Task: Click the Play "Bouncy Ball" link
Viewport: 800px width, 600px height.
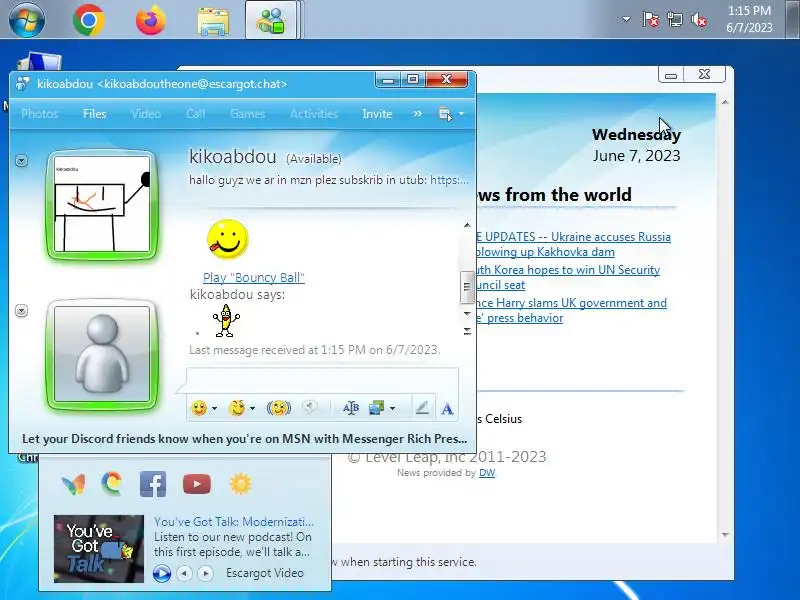Action: click(x=254, y=278)
